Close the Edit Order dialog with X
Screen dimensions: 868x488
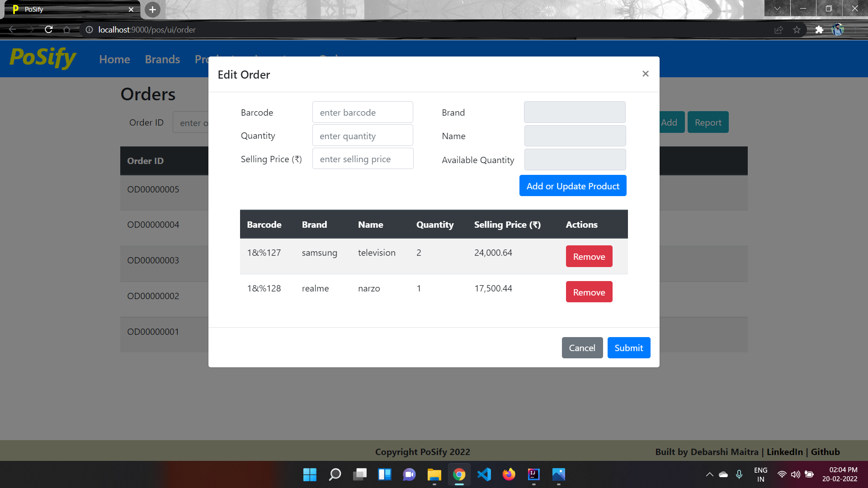point(645,74)
